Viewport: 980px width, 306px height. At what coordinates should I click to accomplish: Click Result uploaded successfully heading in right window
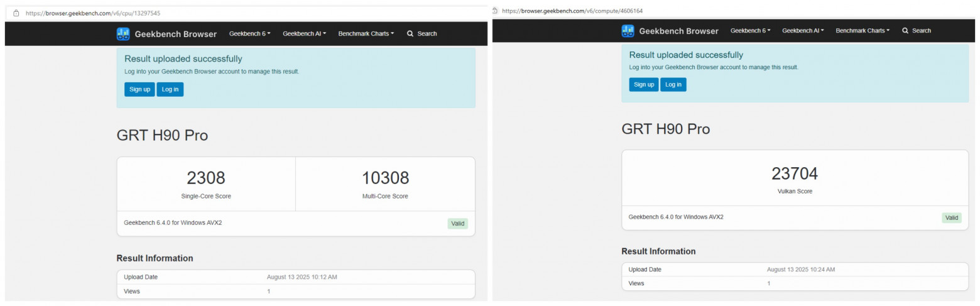pos(686,55)
